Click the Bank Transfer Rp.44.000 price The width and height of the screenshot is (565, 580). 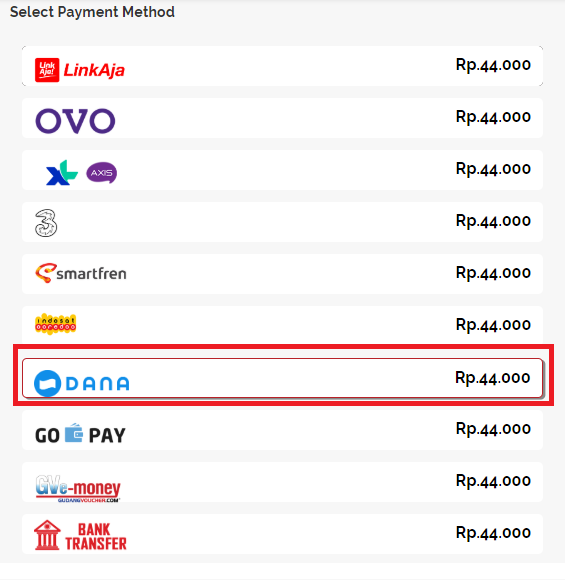493,533
